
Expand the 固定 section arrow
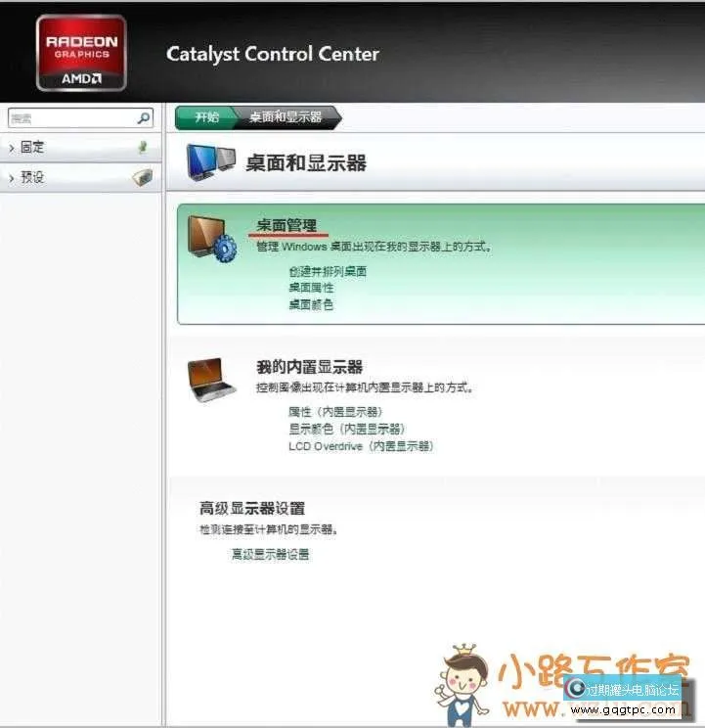11,148
